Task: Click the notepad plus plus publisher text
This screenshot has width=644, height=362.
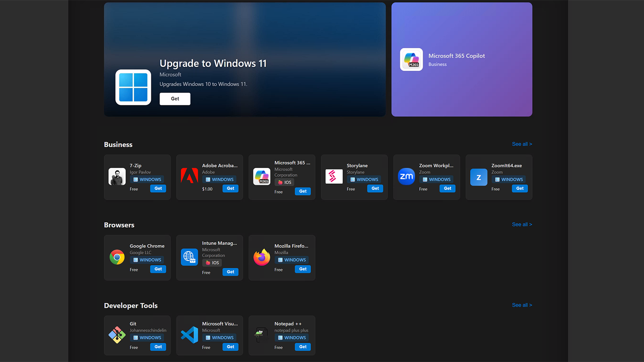Action: (x=291, y=330)
